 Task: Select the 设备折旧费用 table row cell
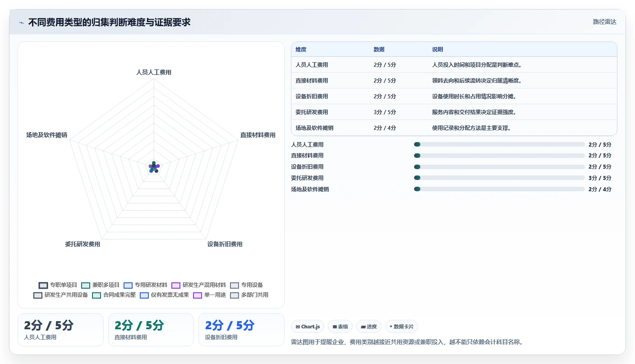tap(312, 97)
